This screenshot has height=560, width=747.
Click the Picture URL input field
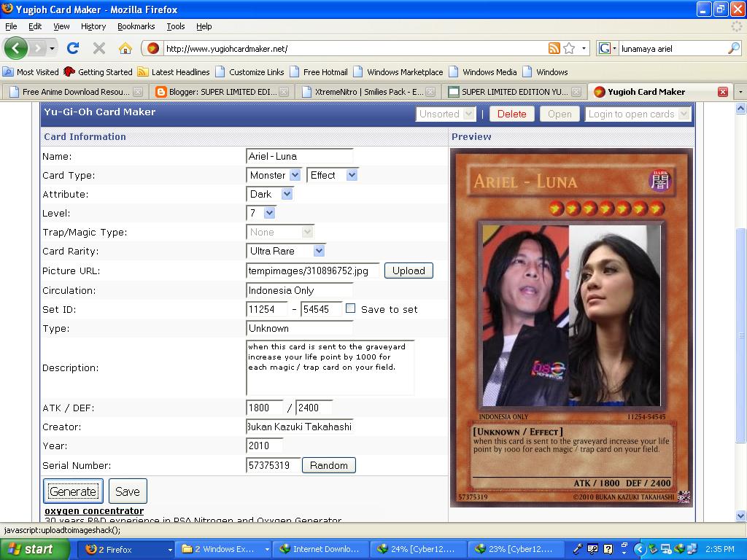313,271
